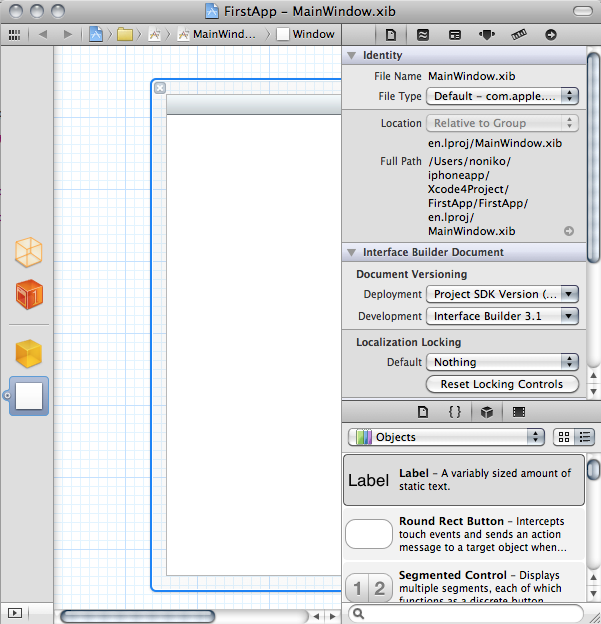Open the Objects library dropdown
The height and width of the screenshot is (624, 601).
click(446, 437)
